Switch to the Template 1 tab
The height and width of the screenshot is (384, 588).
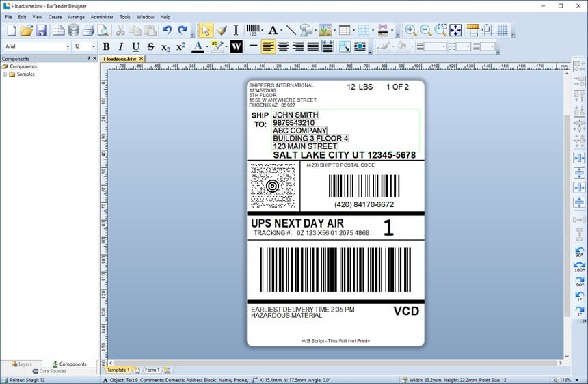point(118,370)
